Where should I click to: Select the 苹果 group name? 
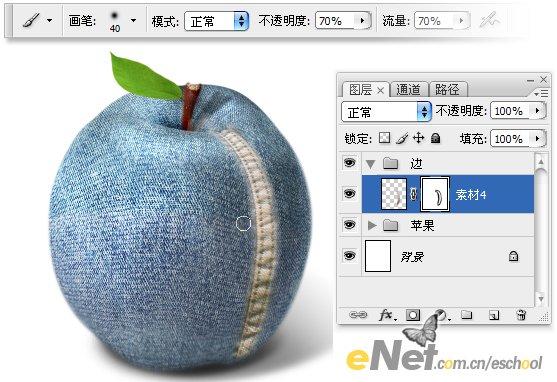click(422, 225)
